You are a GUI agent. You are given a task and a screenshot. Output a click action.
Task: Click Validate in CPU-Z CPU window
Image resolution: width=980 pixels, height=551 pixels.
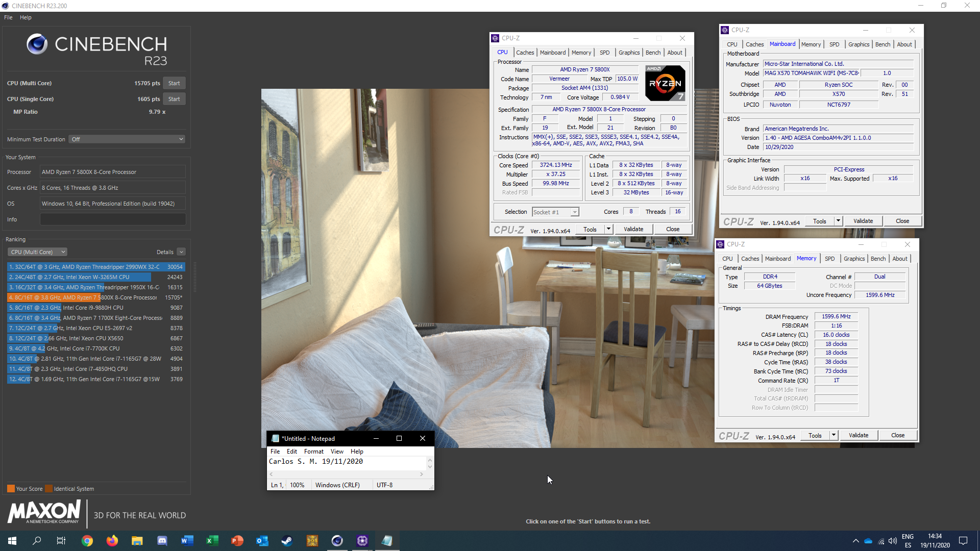[633, 230]
